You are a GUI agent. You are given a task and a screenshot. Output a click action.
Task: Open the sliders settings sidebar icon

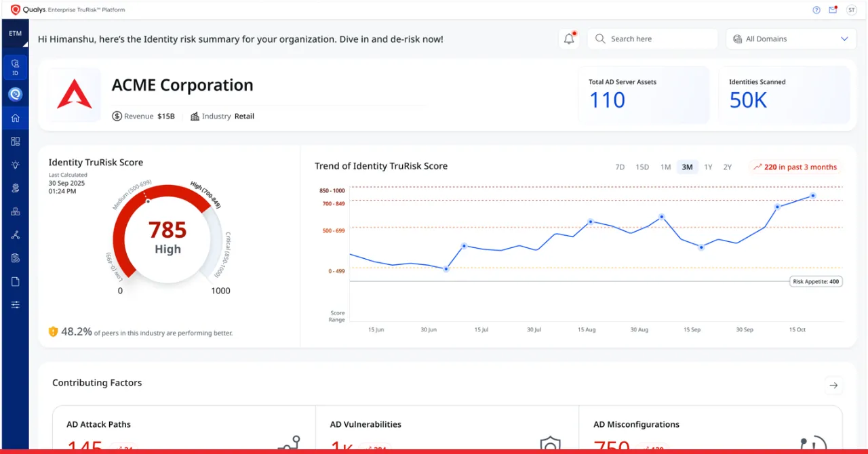[15, 305]
